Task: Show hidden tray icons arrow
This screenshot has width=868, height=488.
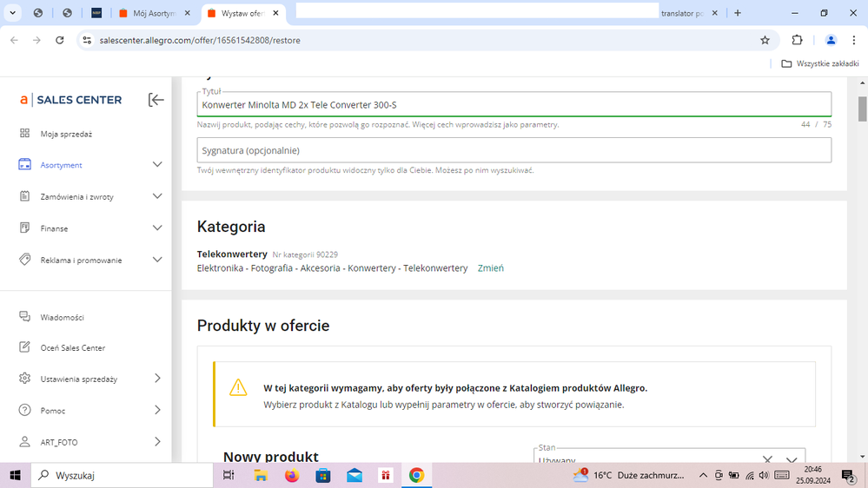Action: pos(703,475)
